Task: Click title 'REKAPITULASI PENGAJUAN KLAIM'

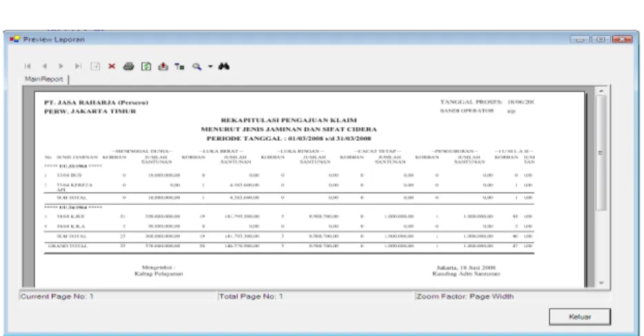Action: pos(289,120)
